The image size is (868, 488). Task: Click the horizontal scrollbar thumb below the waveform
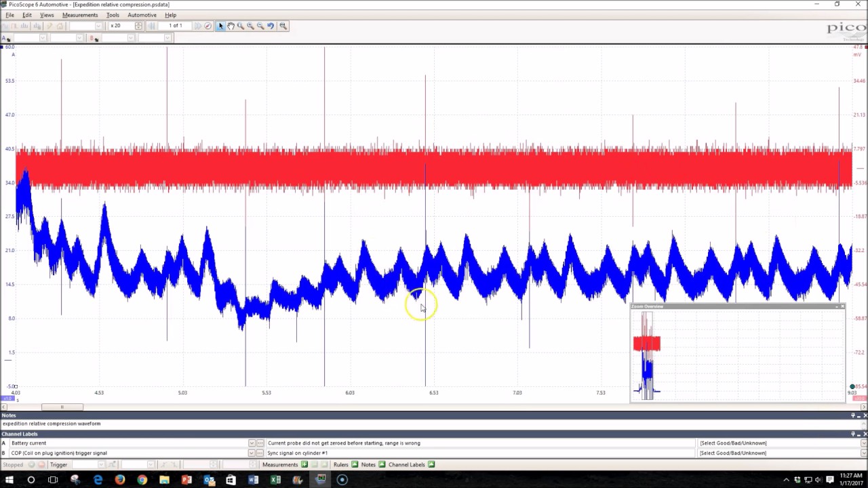[62, 407]
